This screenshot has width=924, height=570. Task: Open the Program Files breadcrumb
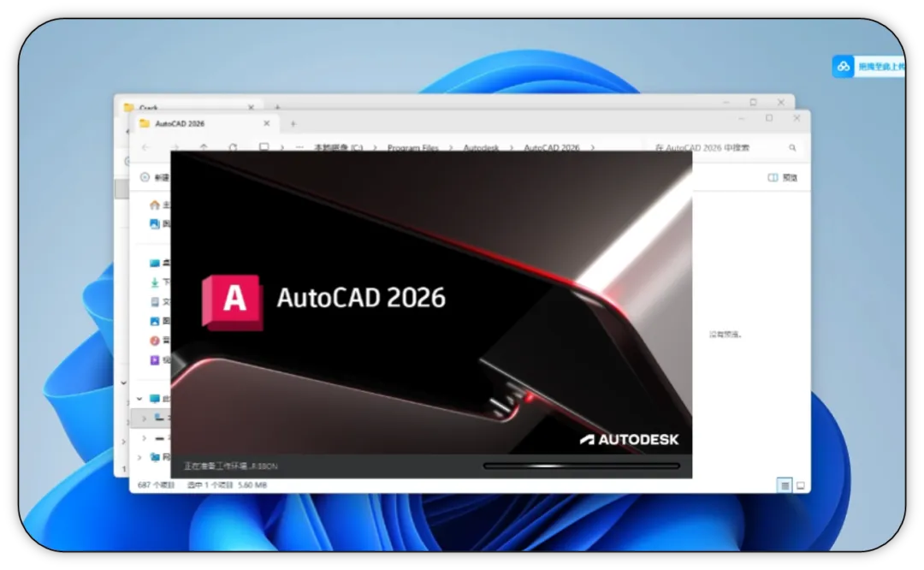[413, 147]
